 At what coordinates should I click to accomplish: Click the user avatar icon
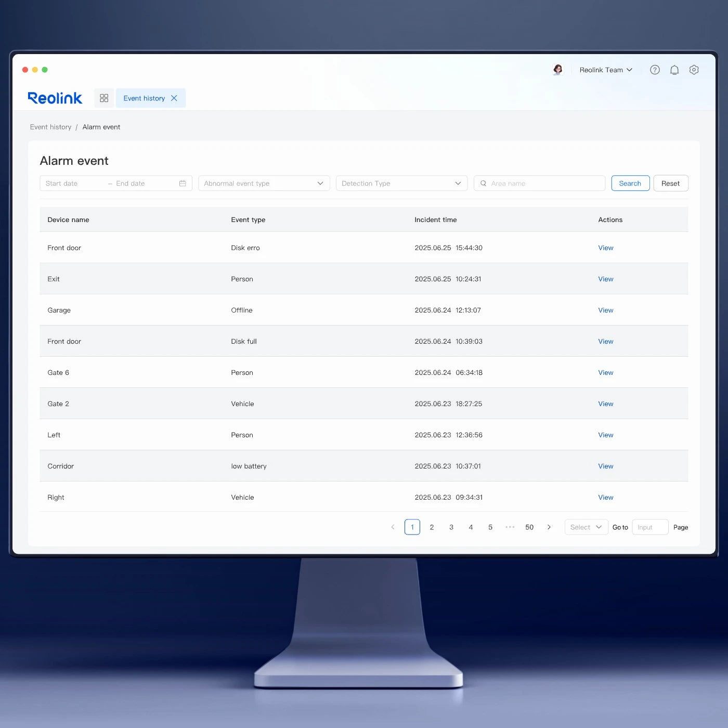[558, 70]
